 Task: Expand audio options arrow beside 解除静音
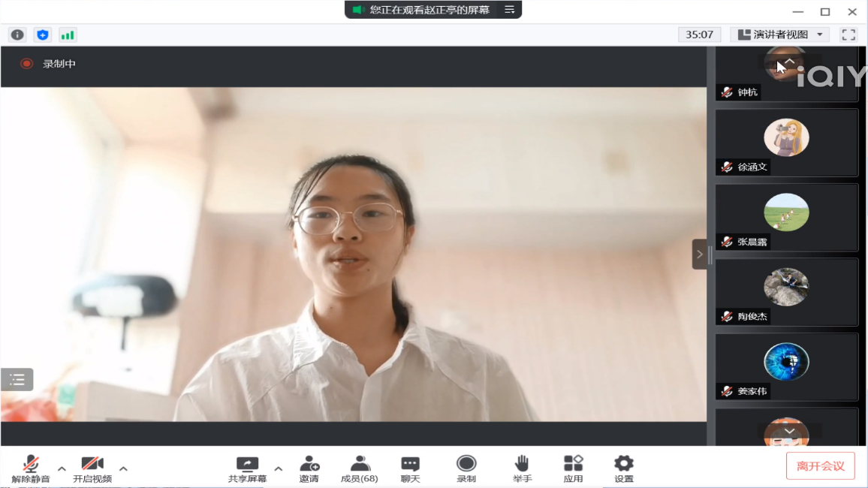point(62,469)
